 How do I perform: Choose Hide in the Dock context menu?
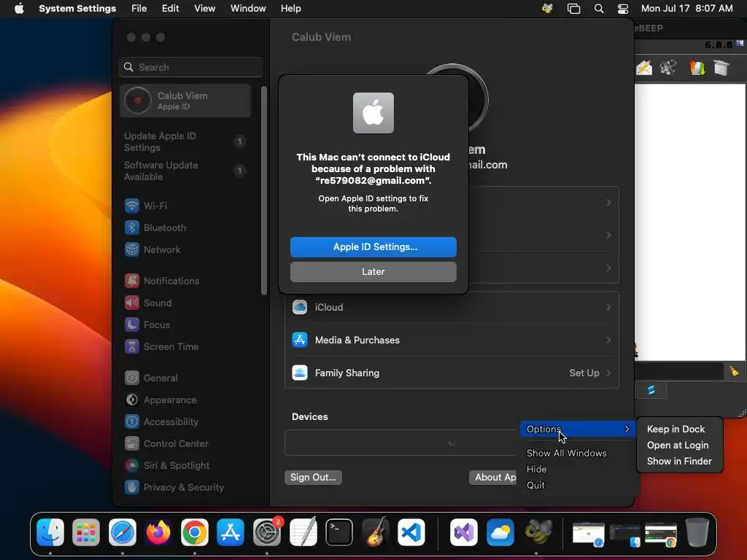coord(536,469)
